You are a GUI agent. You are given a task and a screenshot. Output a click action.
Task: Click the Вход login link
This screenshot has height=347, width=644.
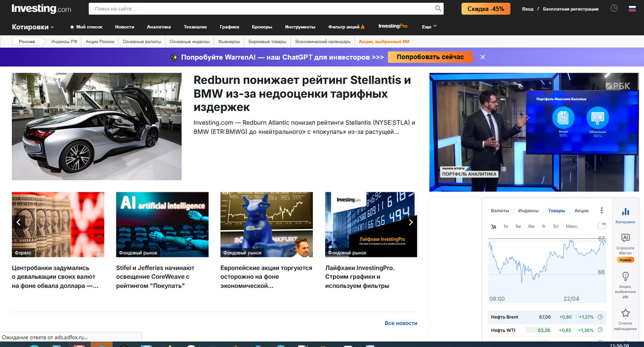(x=528, y=9)
